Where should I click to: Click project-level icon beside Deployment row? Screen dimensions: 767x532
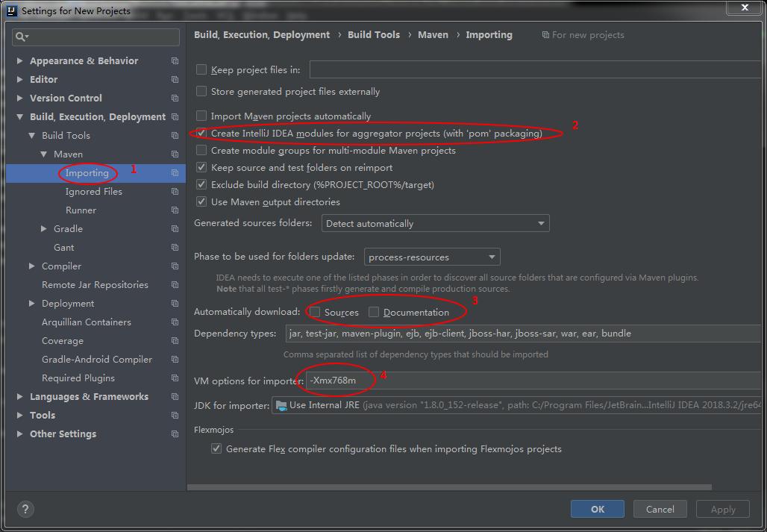[175, 303]
